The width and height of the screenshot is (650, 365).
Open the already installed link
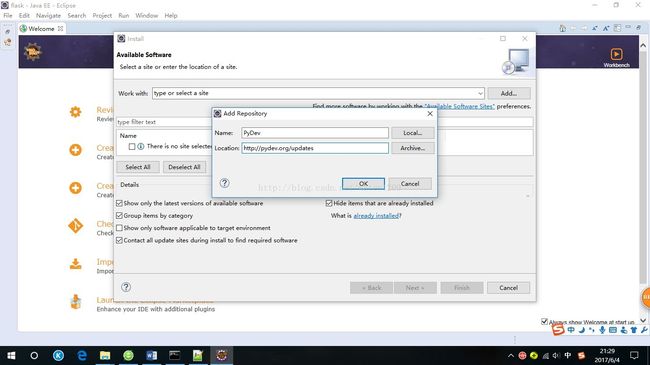point(376,216)
